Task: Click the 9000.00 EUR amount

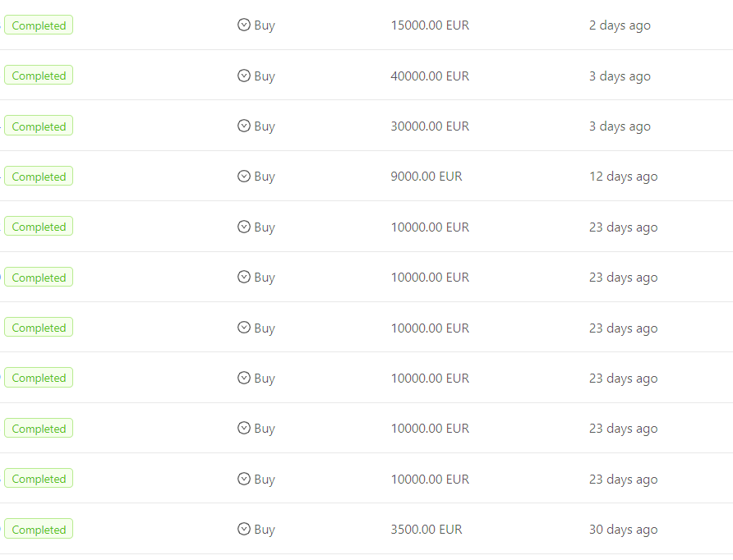Action: [426, 176]
